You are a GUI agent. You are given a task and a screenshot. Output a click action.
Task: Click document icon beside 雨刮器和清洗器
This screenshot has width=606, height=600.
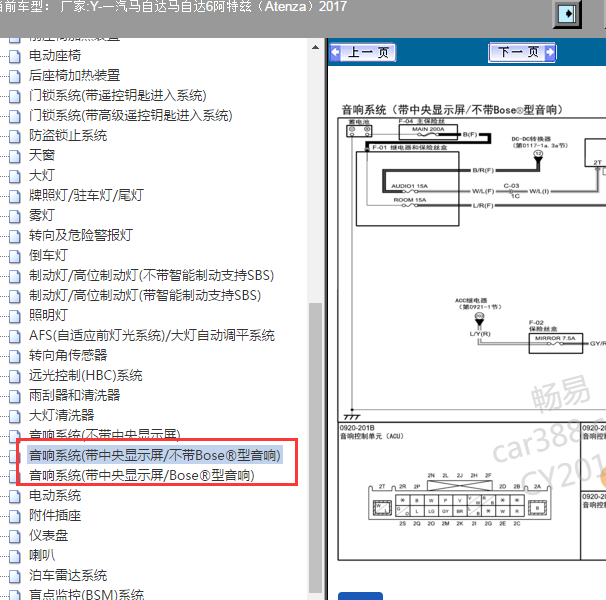pyautogui.click(x=15, y=396)
